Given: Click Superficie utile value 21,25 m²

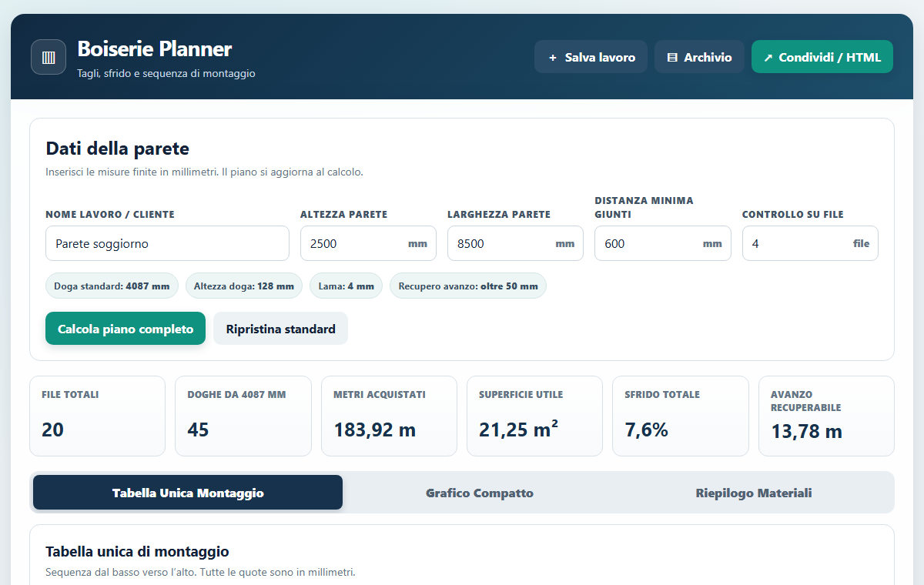Looking at the screenshot, I should 518,429.
